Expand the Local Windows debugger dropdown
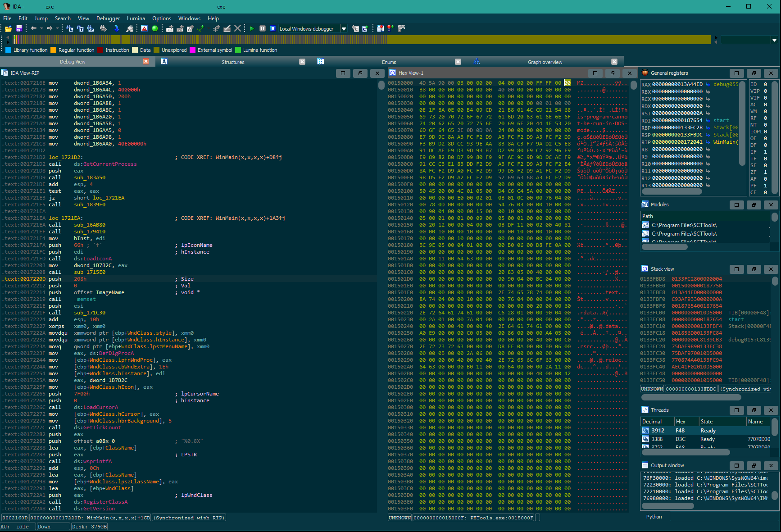The height and width of the screenshot is (532, 781). pos(344,29)
